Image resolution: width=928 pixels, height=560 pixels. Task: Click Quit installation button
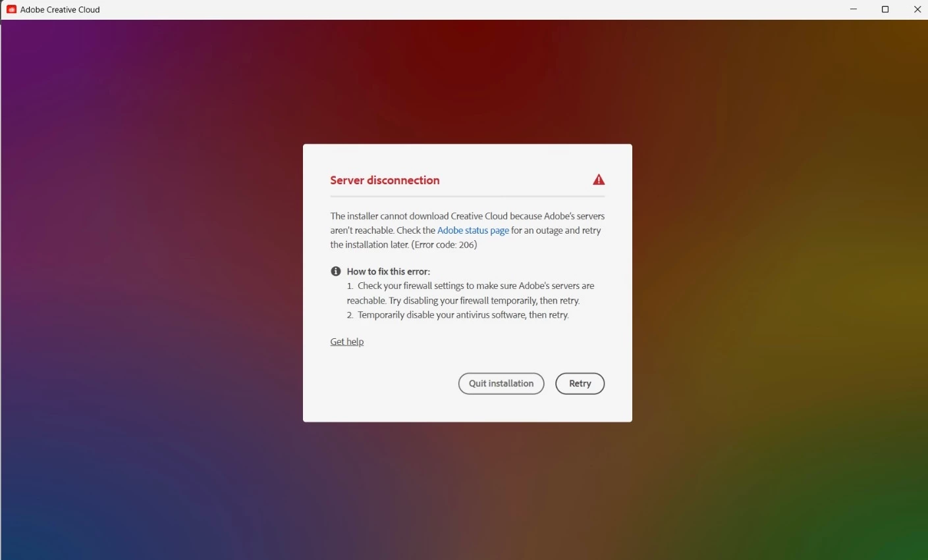[x=501, y=384]
